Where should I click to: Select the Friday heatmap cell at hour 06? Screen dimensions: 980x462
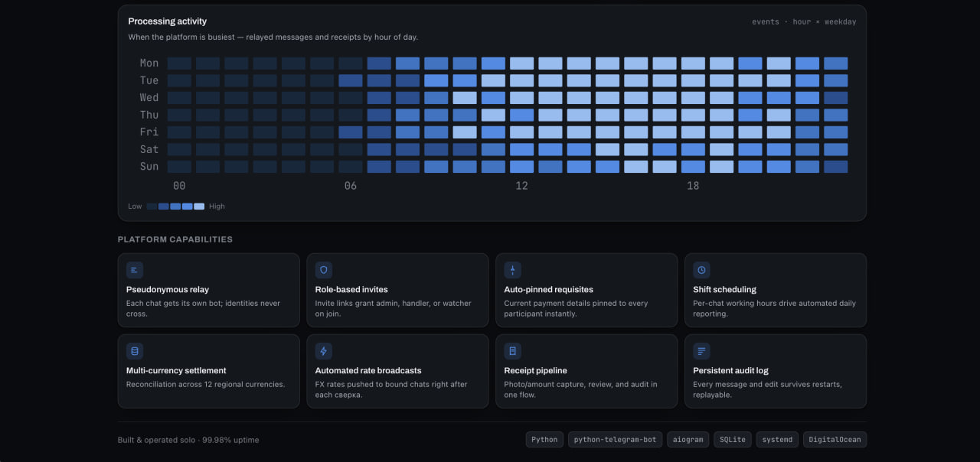pos(351,132)
